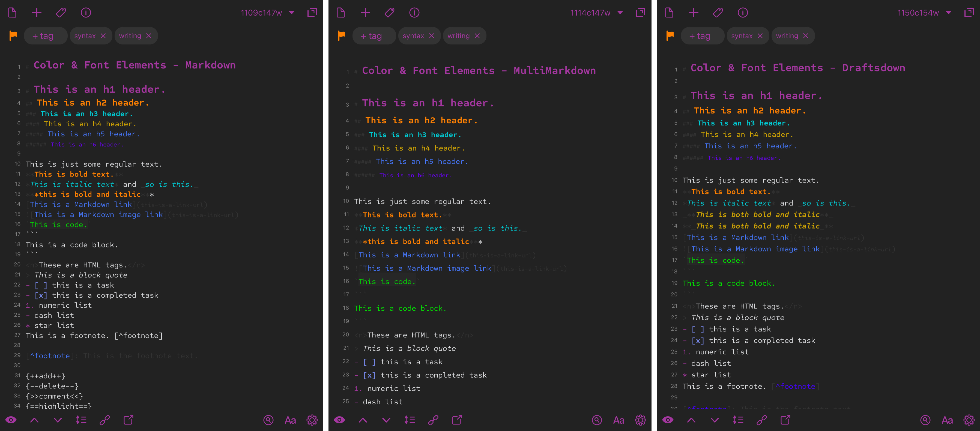Expand the 1114c147w counter dropdown
This screenshot has height=431, width=980.
point(620,13)
